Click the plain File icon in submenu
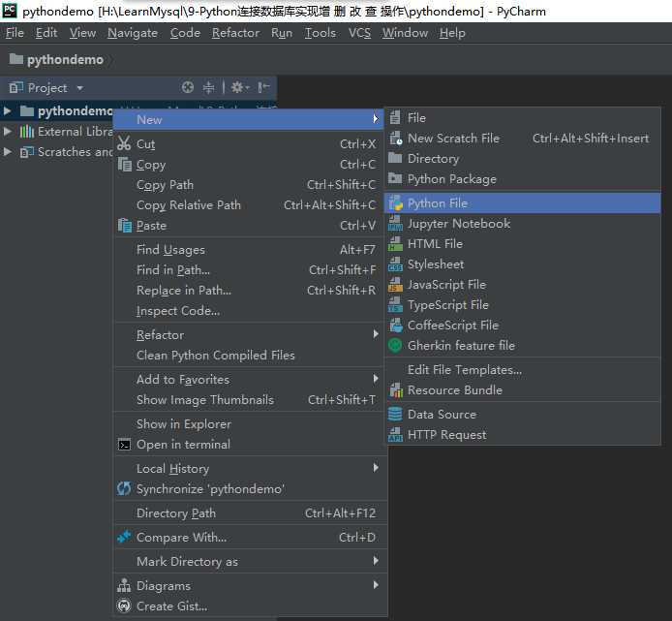 [x=395, y=117]
